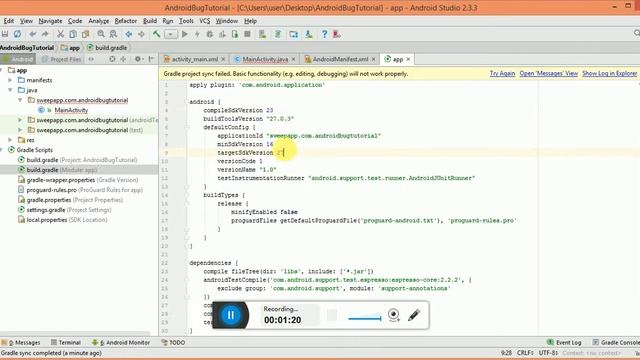This screenshot has height=360, width=640.
Task: Click the Run play icon
Action: [x=185, y=34]
